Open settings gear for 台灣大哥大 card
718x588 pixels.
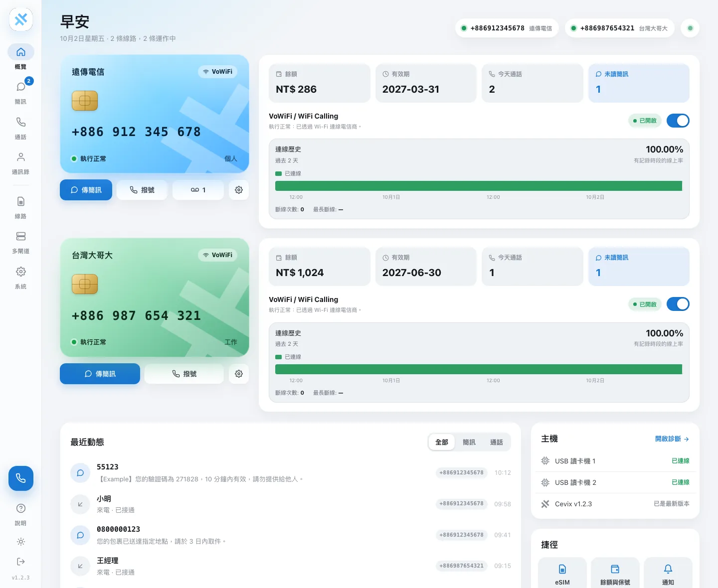pos(239,374)
